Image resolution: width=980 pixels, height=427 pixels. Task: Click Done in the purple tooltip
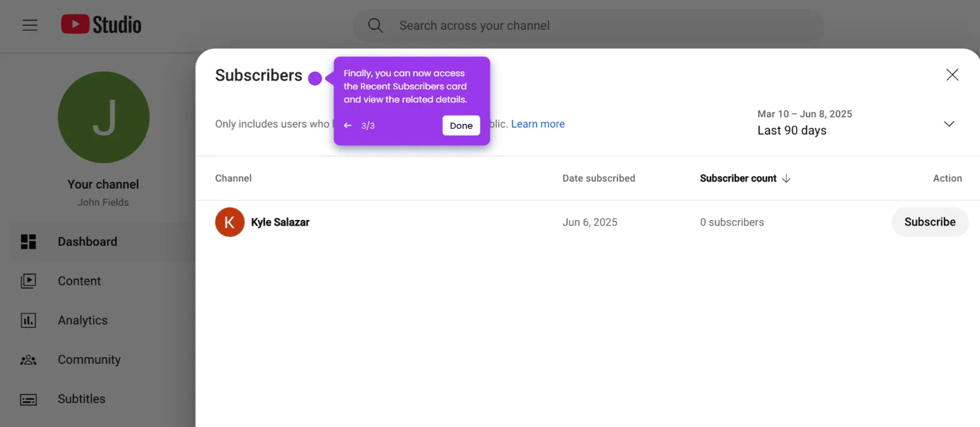click(x=461, y=126)
